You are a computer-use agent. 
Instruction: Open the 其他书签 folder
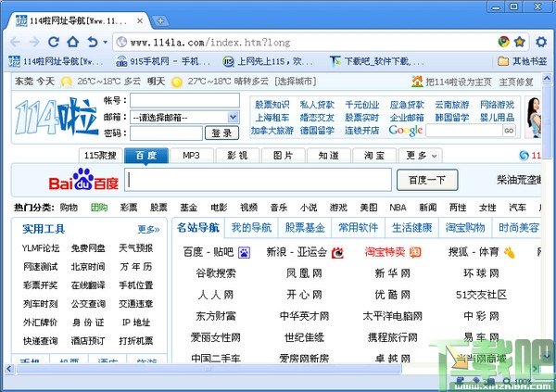tap(523, 61)
